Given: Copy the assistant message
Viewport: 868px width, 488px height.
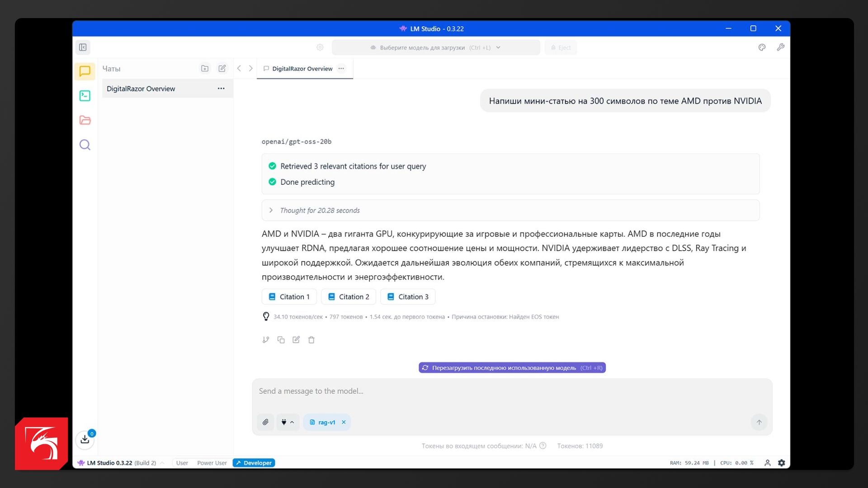Looking at the screenshot, I should [281, 340].
